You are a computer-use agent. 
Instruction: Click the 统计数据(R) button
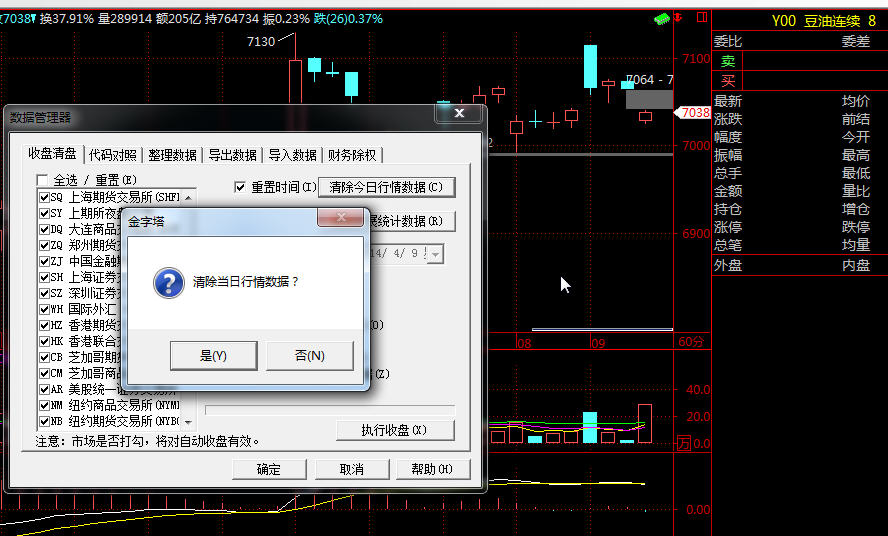coord(412,221)
